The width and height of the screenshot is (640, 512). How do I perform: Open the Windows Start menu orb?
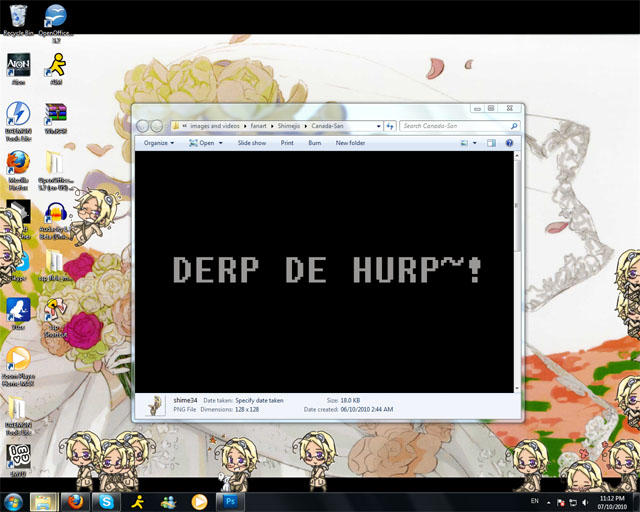[x=13, y=502]
